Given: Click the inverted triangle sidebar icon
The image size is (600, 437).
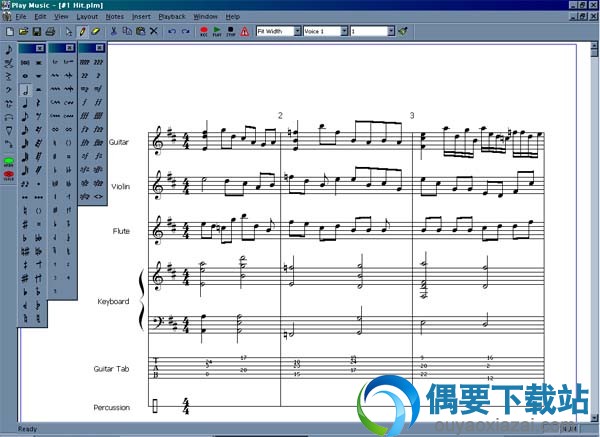Looking at the screenshot, I should pyautogui.click(x=8, y=130).
